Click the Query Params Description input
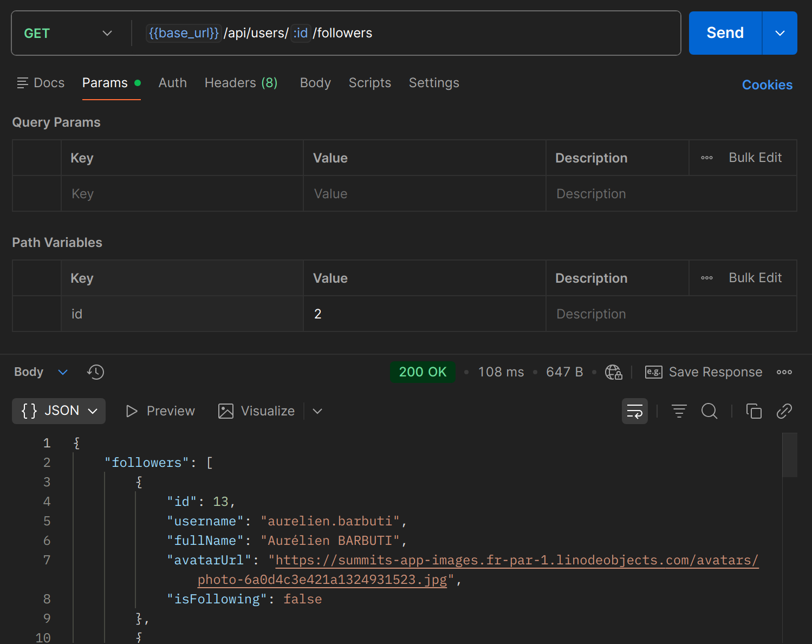This screenshot has width=812, height=644. pyautogui.click(x=671, y=194)
